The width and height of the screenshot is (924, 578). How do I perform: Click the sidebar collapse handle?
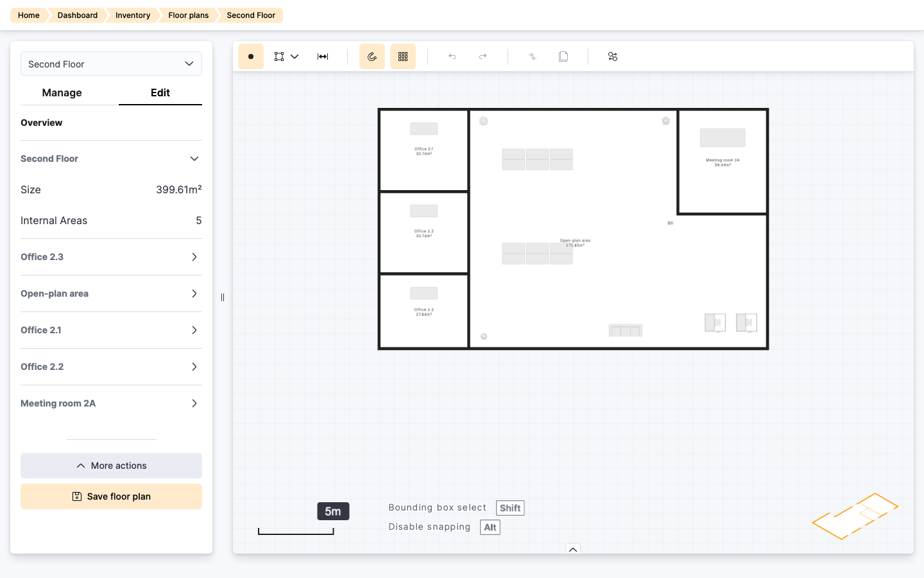click(223, 297)
